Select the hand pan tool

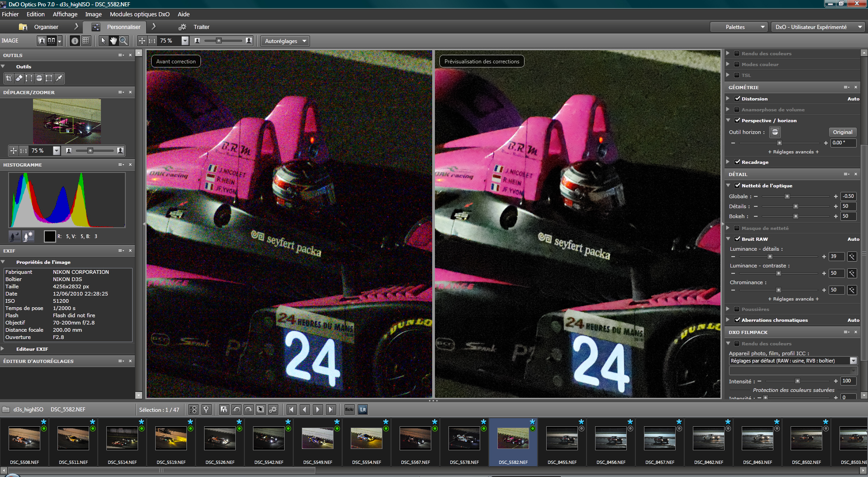coord(113,41)
